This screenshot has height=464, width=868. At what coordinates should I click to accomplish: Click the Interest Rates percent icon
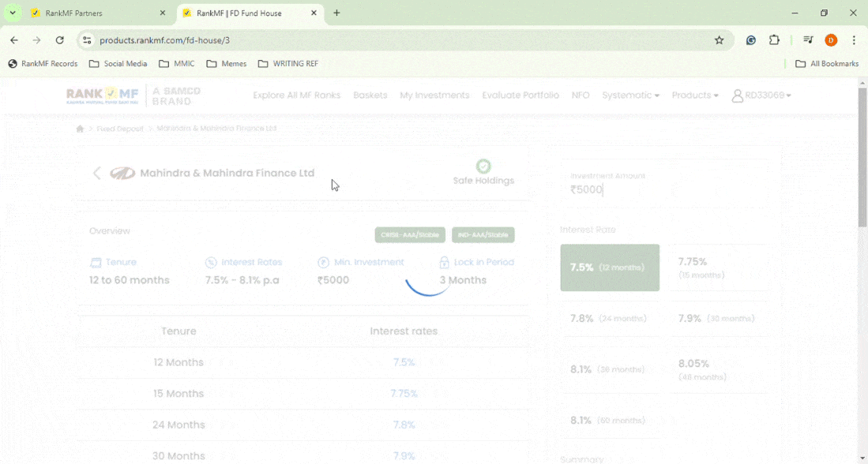(211, 262)
